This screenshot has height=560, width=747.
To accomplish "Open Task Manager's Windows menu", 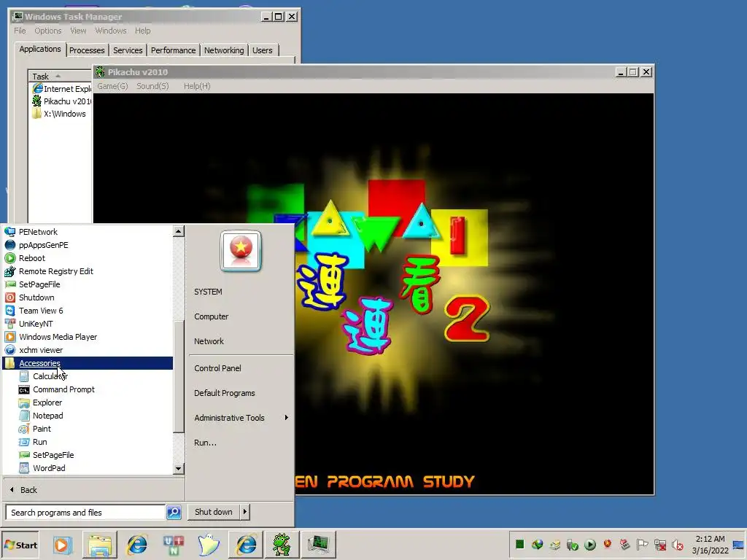I will coord(111,31).
